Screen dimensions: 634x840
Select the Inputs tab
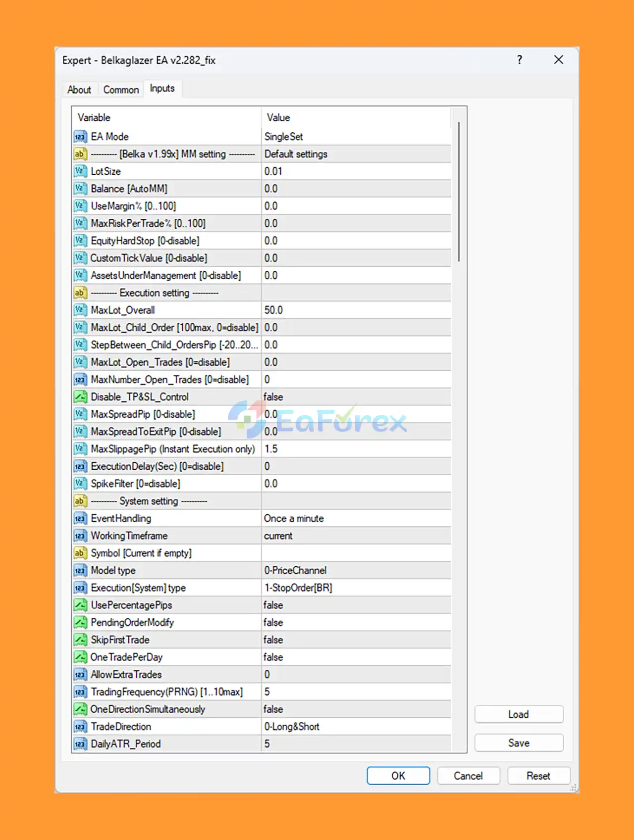(x=162, y=88)
